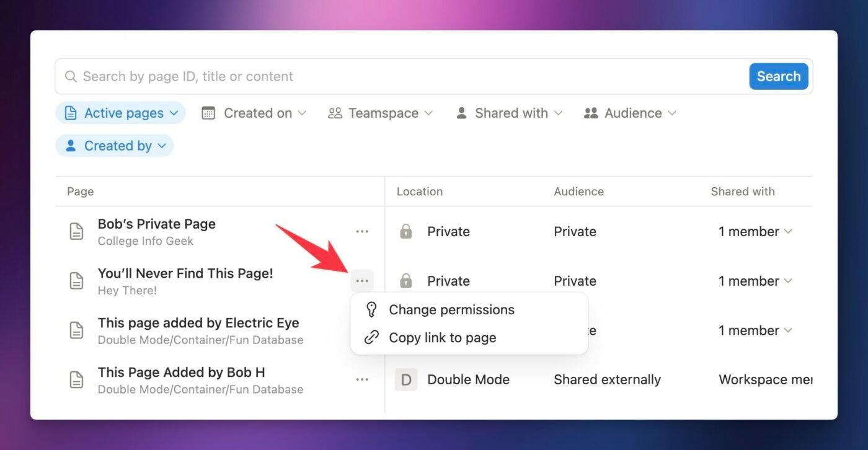Open the ellipsis menu for Bob's Private Page
The height and width of the screenshot is (450, 868).
click(362, 231)
